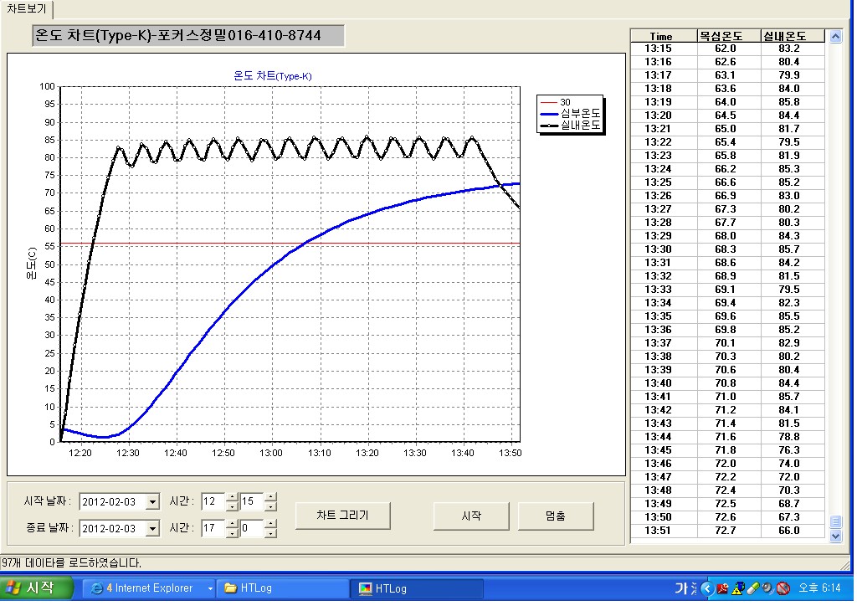Click the 종료 날짜 date text 2012-02-03
857x616 pixels.
(x=109, y=529)
